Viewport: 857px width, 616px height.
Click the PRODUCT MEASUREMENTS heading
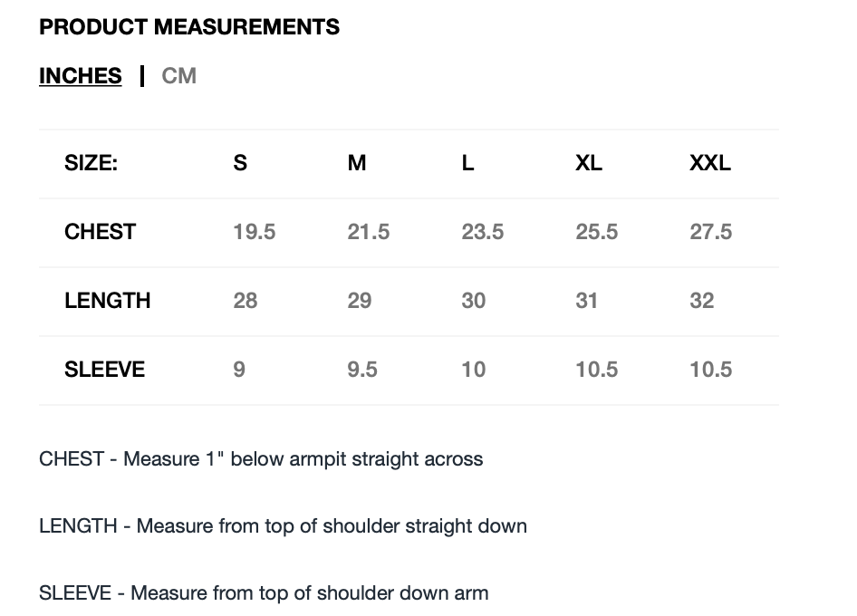pyautogui.click(x=189, y=27)
